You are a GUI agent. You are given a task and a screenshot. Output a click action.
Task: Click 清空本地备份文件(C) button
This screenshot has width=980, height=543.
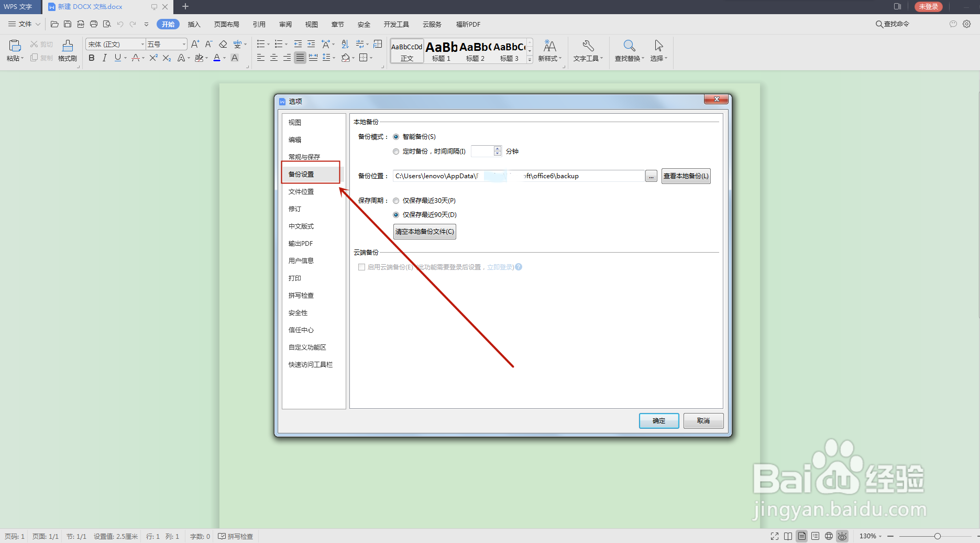point(425,232)
